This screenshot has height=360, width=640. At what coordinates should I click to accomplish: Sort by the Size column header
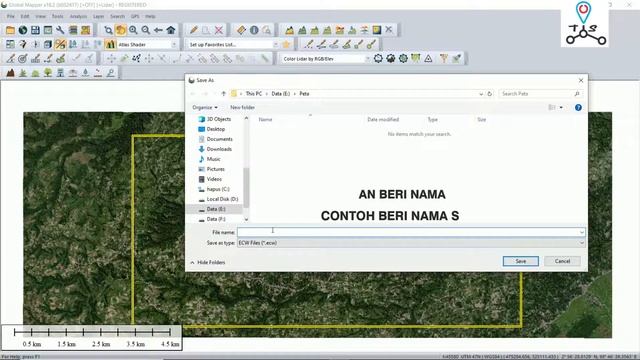(482, 120)
